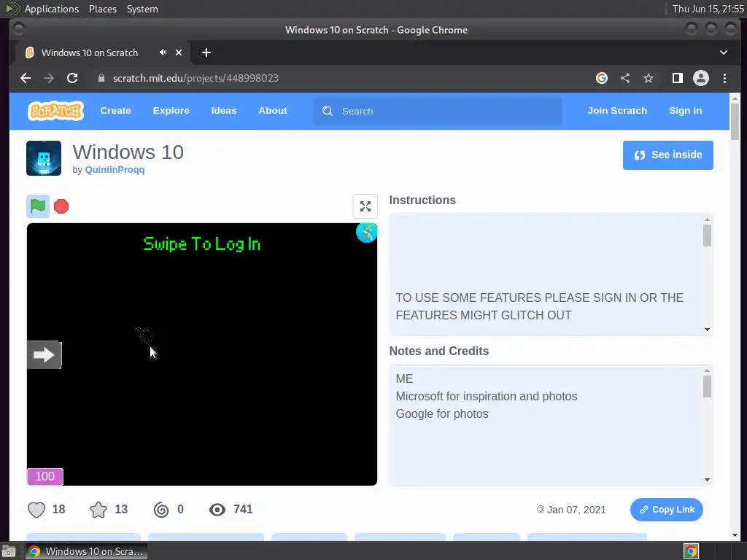Click Chrome icon in bottom panel tray
Viewport: 747px width, 560px height.
[691, 551]
